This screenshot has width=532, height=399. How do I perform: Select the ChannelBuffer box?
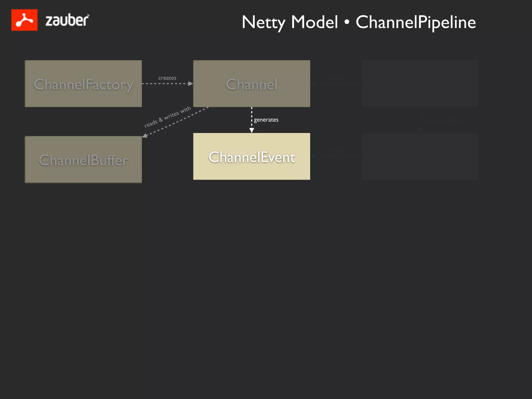point(83,159)
